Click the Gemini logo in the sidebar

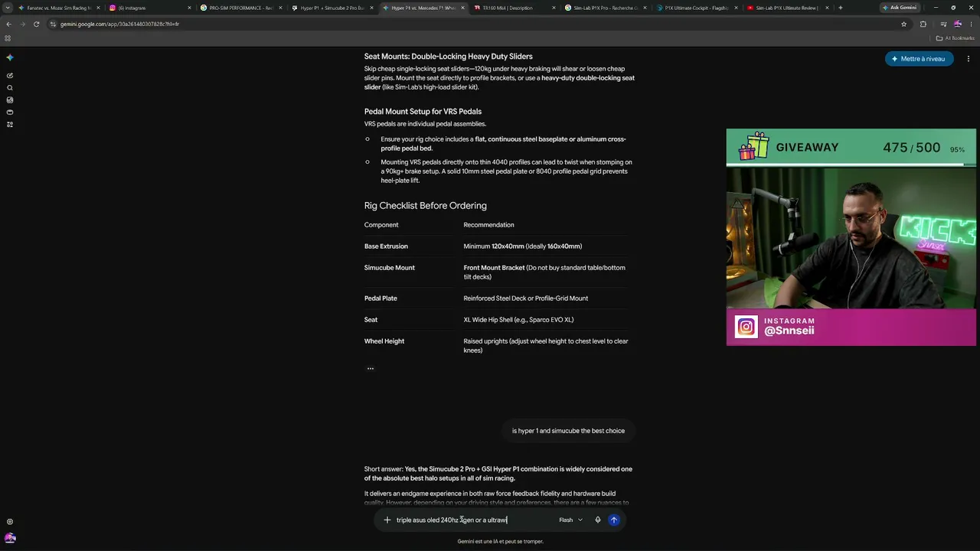click(x=10, y=57)
